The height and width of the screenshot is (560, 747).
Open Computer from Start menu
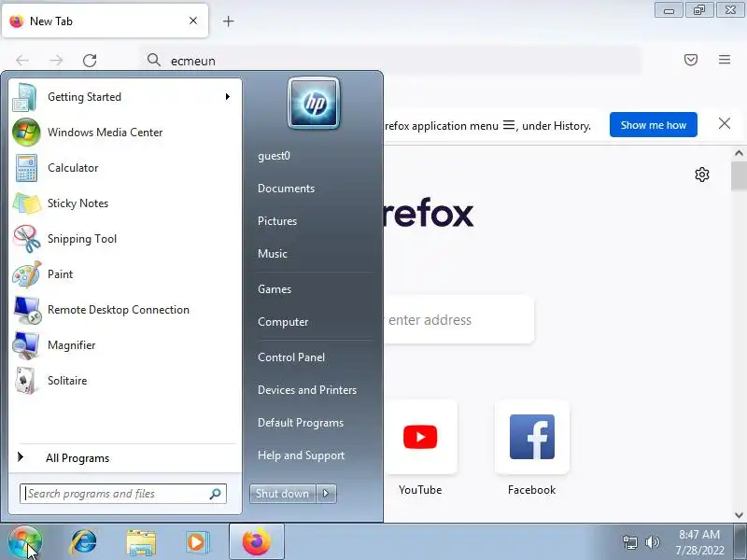[283, 322]
